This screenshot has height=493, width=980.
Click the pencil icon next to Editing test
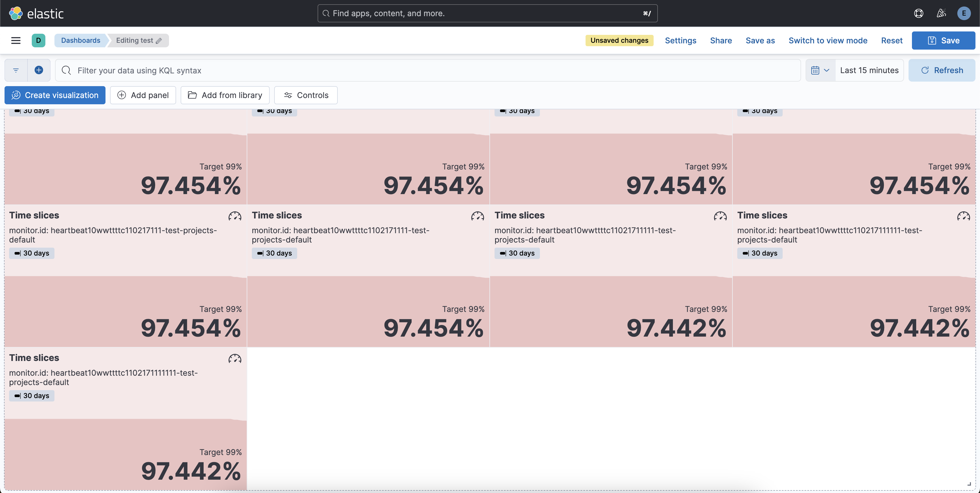(159, 41)
